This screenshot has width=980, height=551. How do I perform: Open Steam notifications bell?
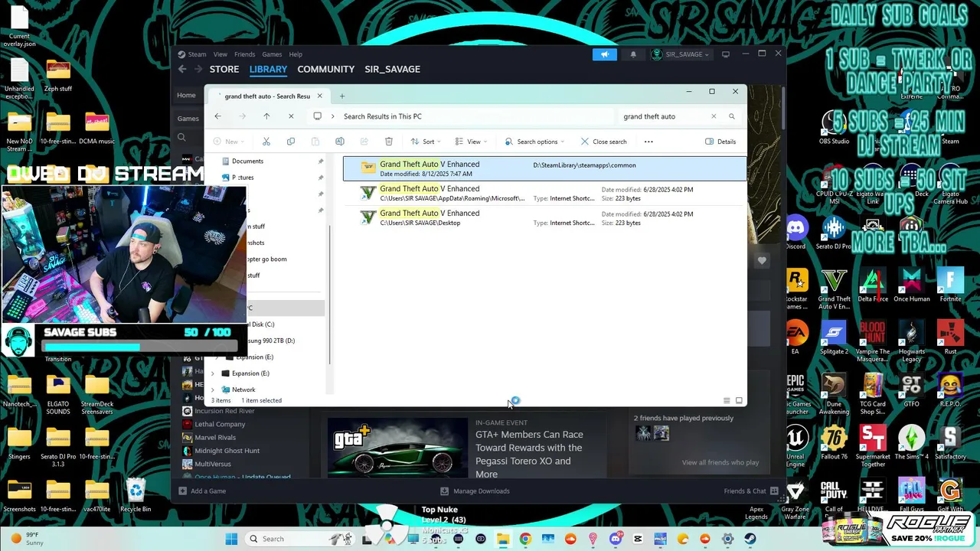pyautogui.click(x=633, y=54)
